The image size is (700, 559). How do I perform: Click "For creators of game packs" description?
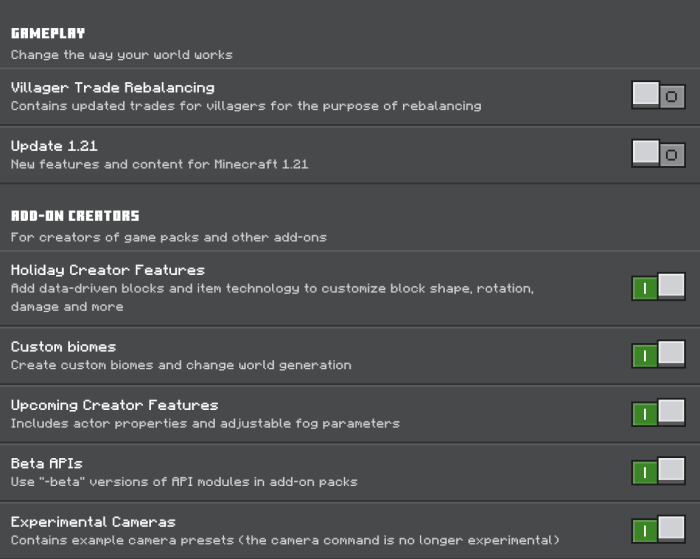point(169,237)
